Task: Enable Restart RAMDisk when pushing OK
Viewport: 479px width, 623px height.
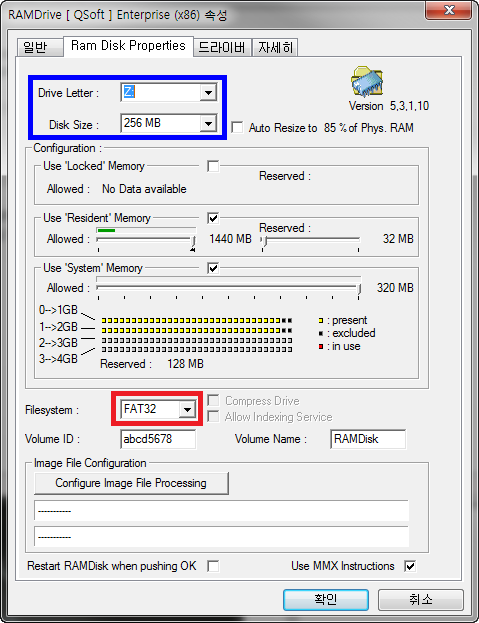Action: pos(213,566)
